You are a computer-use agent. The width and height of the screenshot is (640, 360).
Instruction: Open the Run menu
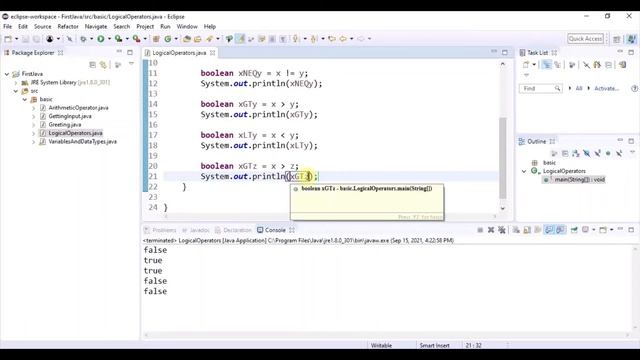(x=165, y=27)
